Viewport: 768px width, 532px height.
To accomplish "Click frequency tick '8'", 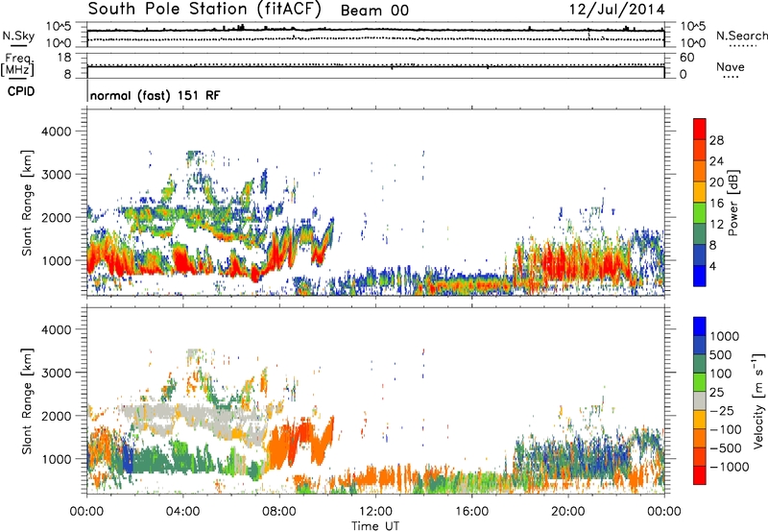I will (67, 74).
